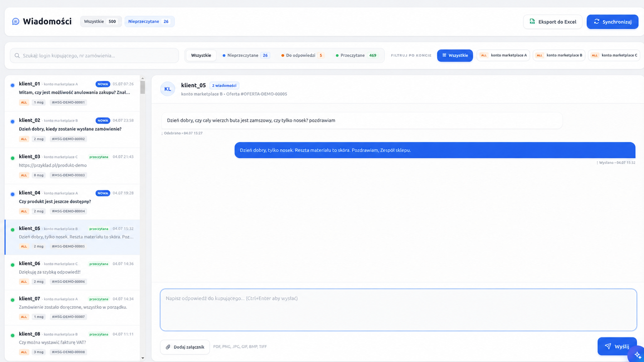Select konto marketplace A account filter
The image size is (644, 362).
click(x=503, y=55)
